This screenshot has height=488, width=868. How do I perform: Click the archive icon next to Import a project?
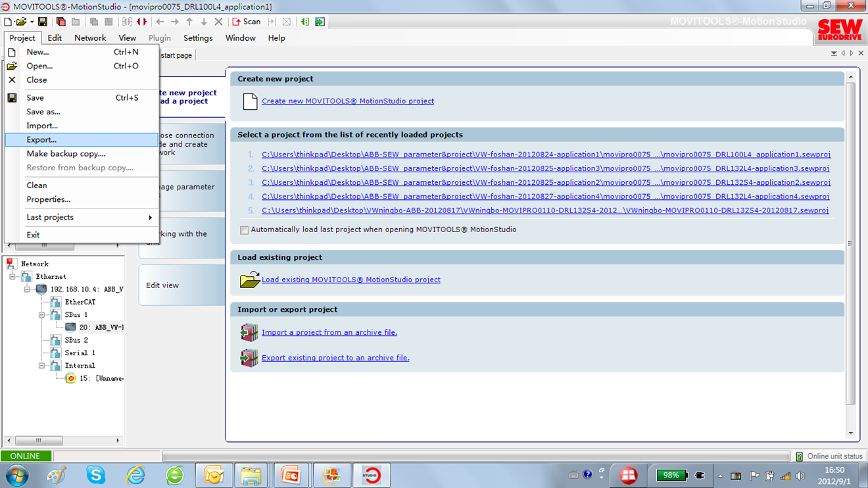tap(249, 333)
